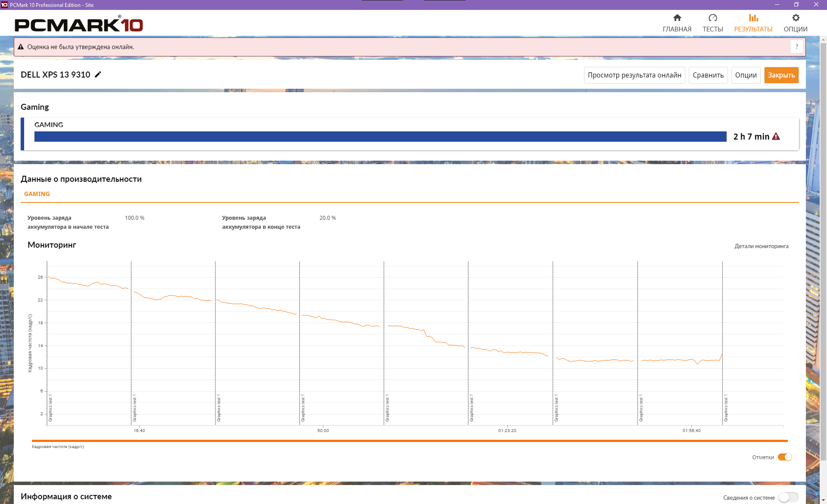Select the GAMING performance data tab
827x504 pixels.
[37, 194]
